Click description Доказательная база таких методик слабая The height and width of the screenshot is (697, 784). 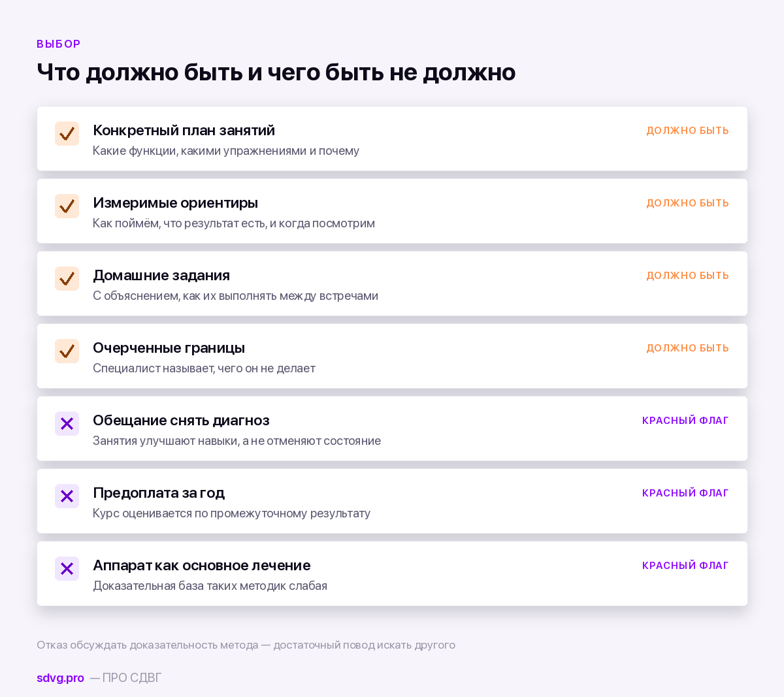tap(210, 586)
